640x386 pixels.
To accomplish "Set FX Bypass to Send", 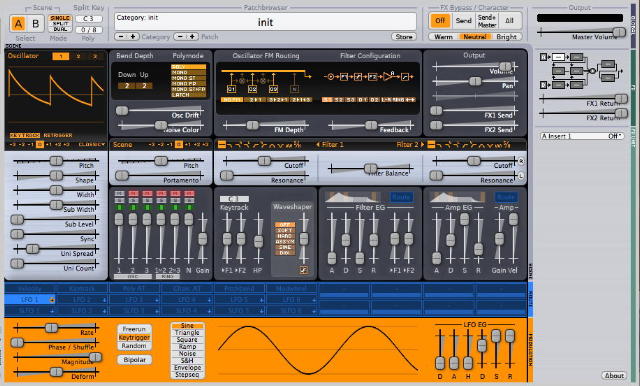I will (463, 20).
